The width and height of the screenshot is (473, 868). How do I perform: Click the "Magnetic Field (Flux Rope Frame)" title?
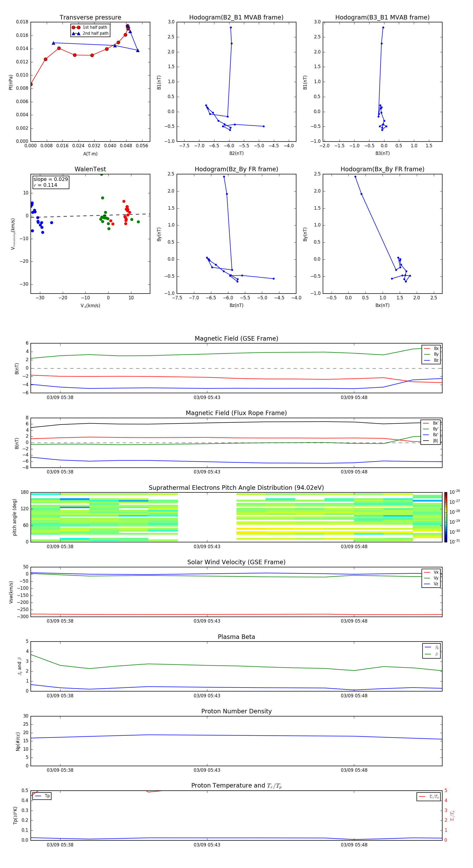point(236,413)
